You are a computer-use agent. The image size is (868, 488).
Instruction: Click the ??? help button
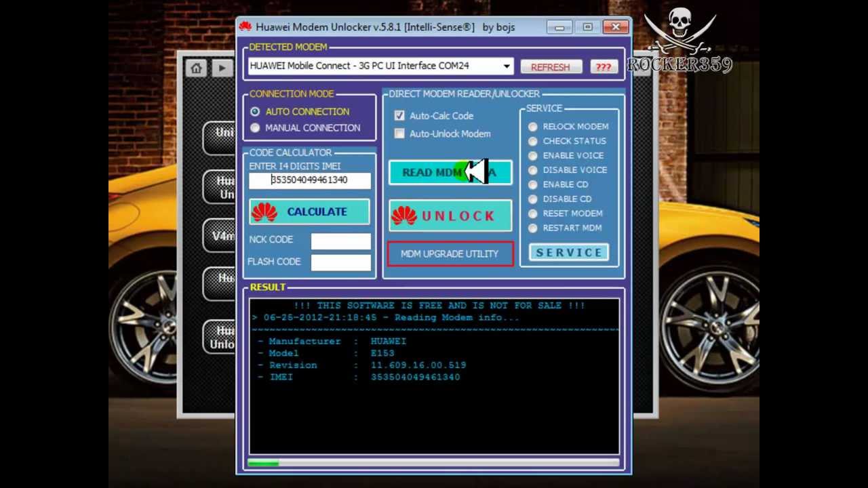coord(603,67)
